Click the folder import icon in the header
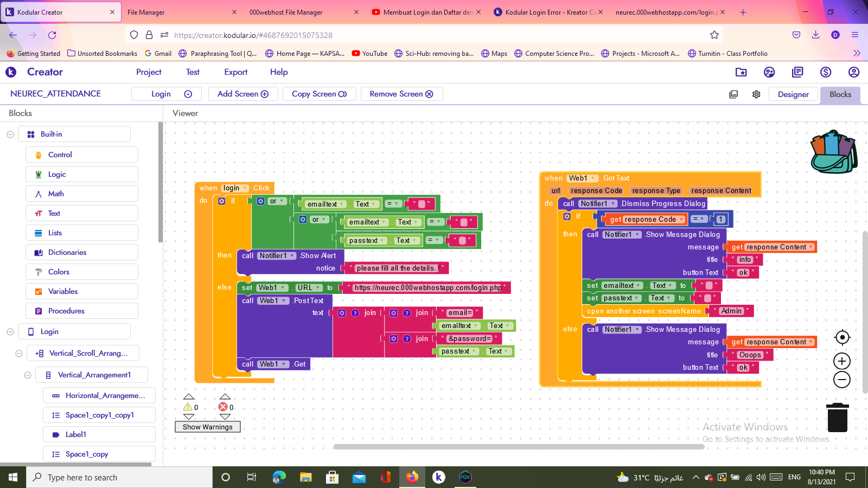Screen dimensions: 868x488 pos(741,72)
